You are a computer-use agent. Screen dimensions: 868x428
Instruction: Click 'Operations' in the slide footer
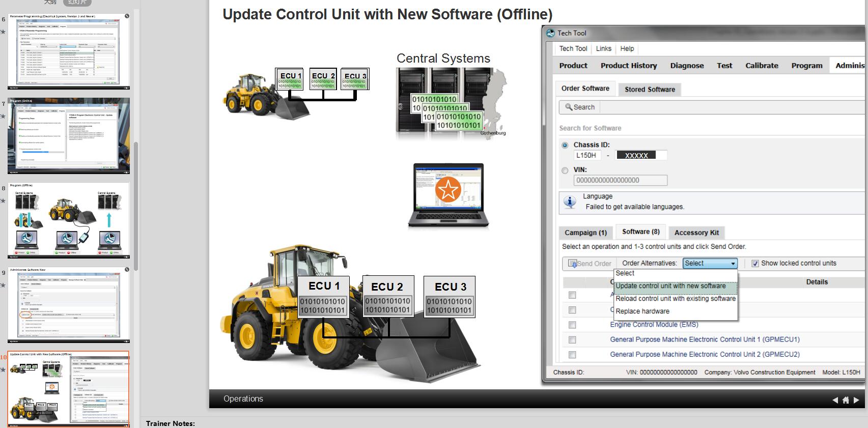(x=243, y=399)
